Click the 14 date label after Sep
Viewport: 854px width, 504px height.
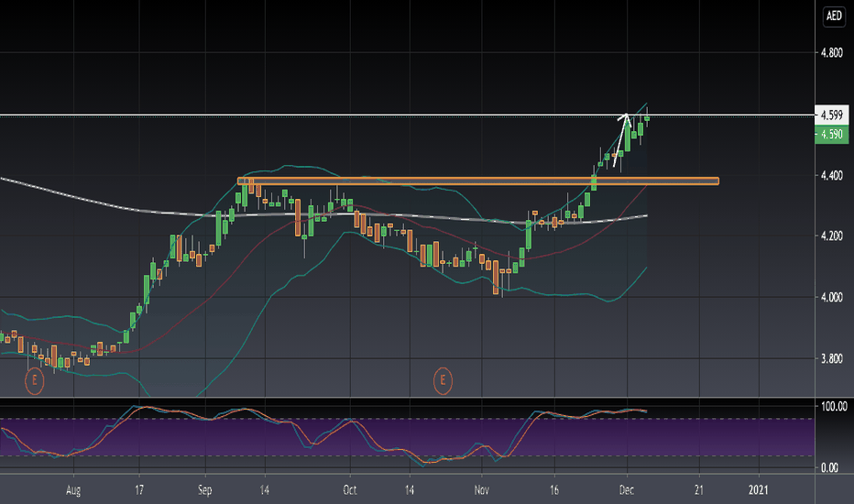[x=264, y=490]
